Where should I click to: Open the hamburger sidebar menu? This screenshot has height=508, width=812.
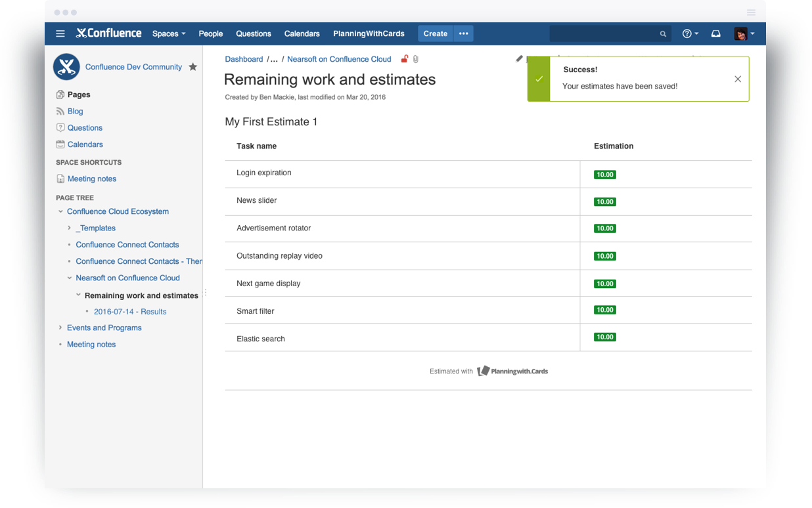[60, 33]
